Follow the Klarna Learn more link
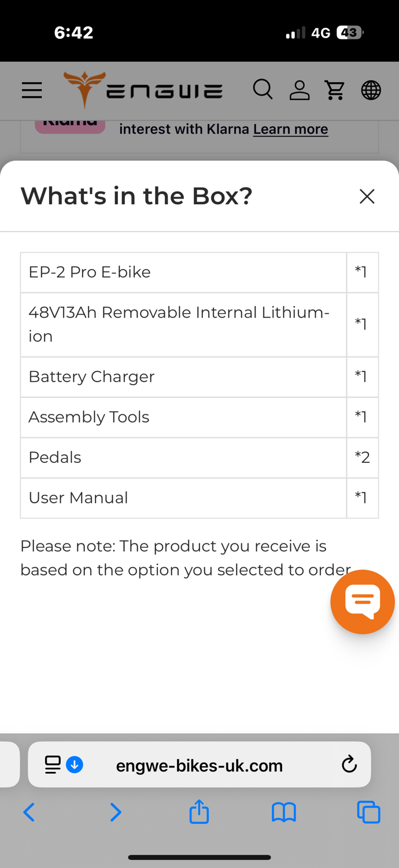 click(290, 129)
